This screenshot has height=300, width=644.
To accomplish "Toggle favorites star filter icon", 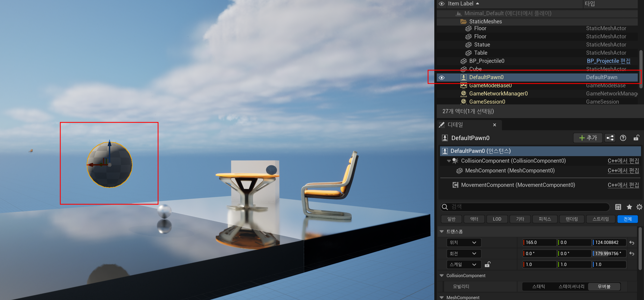I will pyautogui.click(x=629, y=207).
